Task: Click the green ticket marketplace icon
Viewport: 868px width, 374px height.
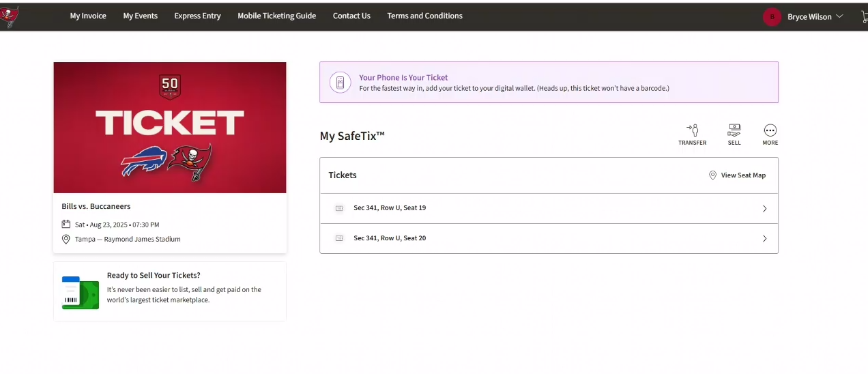Action: [81, 293]
